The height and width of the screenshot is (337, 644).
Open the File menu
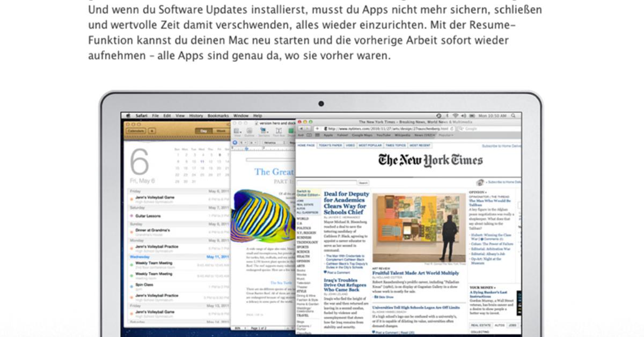[155, 116]
